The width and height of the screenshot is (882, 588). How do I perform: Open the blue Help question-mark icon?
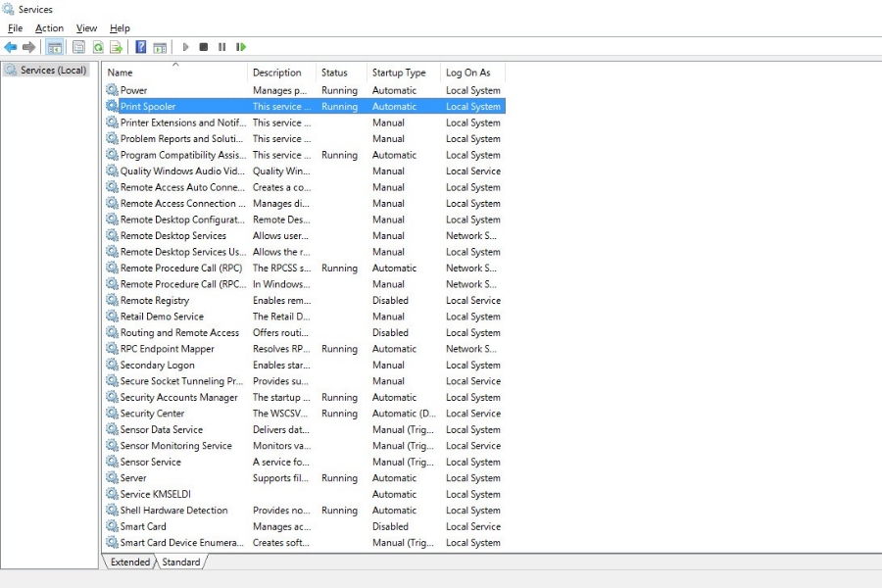click(x=141, y=47)
